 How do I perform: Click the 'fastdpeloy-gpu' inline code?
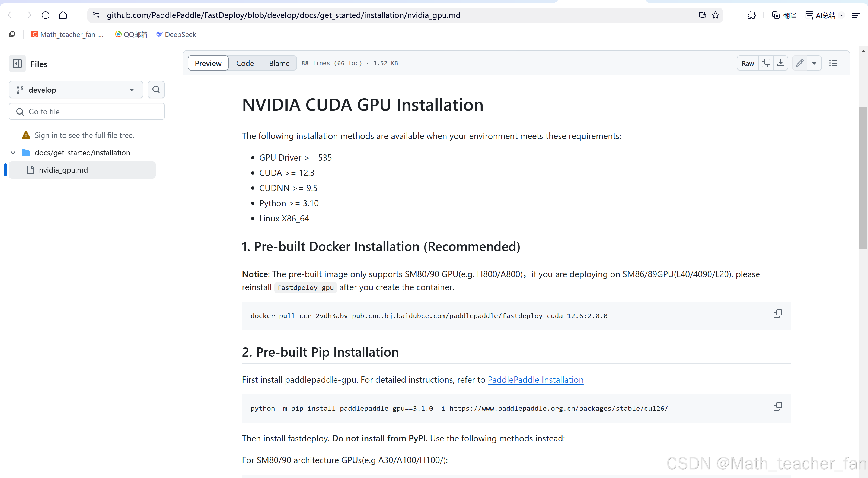[305, 287]
